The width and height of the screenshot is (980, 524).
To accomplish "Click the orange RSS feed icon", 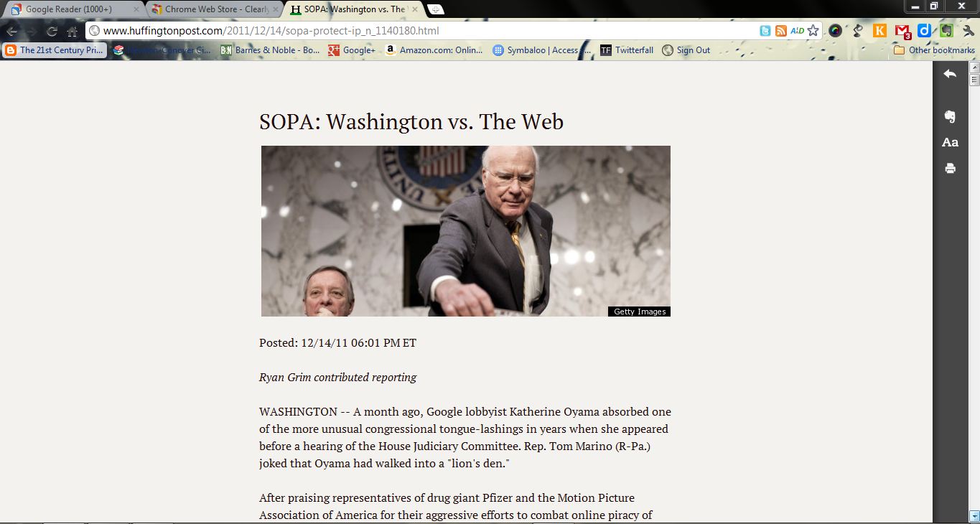I will [781, 31].
